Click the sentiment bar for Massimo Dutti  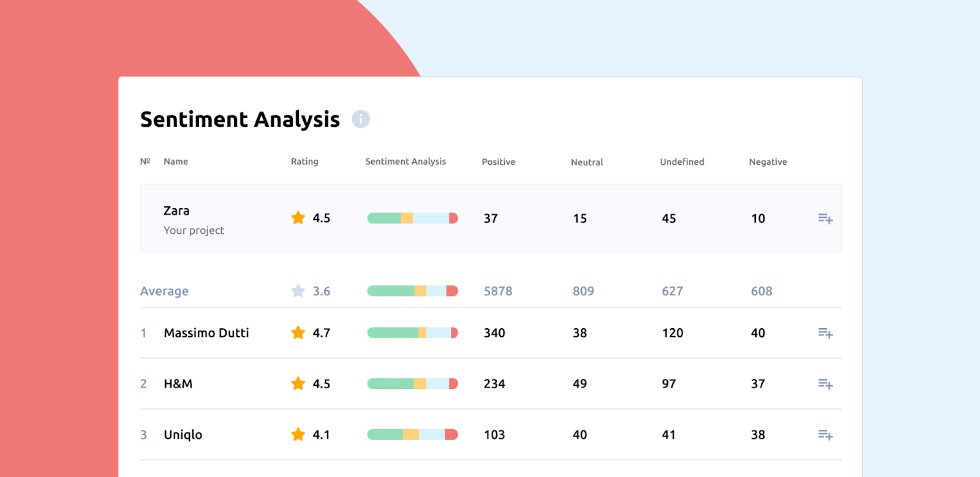click(413, 332)
